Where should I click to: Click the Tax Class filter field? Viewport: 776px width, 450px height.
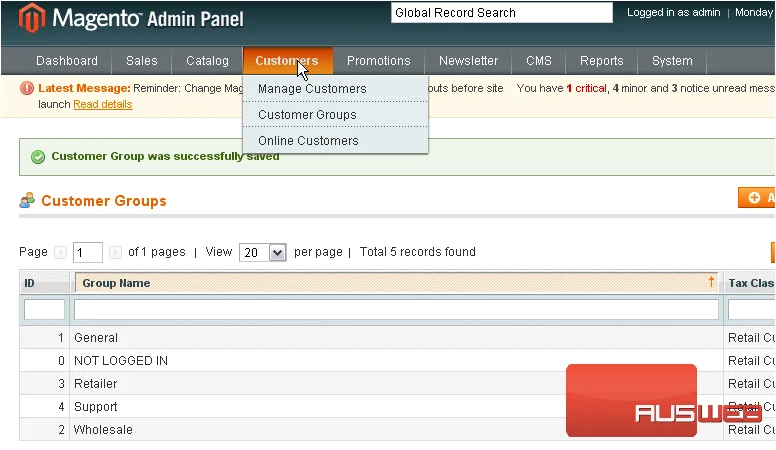click(x=751, y=309)
